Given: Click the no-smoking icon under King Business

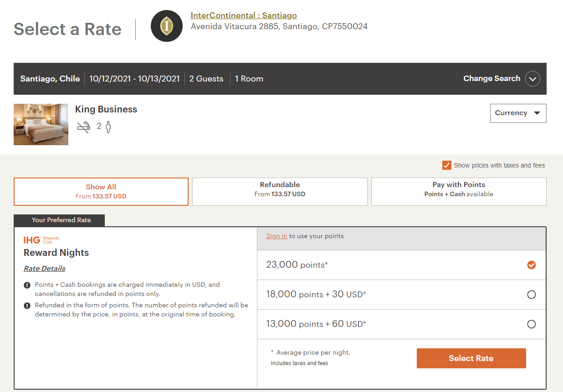Looking at the screenshot, I should tap(84, 127).
